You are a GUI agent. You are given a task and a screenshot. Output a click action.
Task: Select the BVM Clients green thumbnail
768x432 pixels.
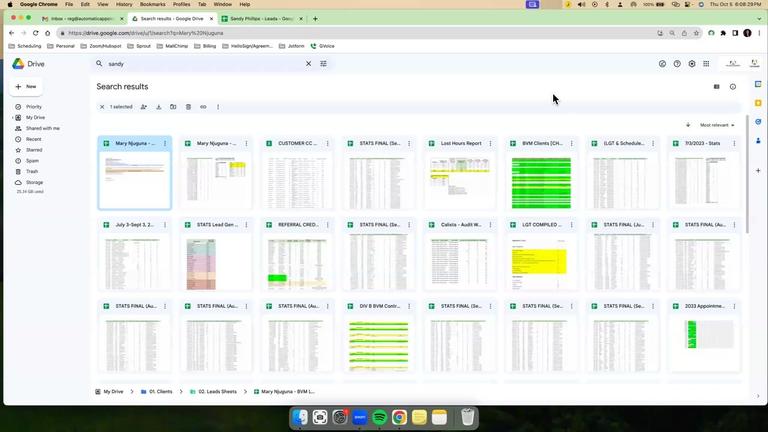point(541,182)
